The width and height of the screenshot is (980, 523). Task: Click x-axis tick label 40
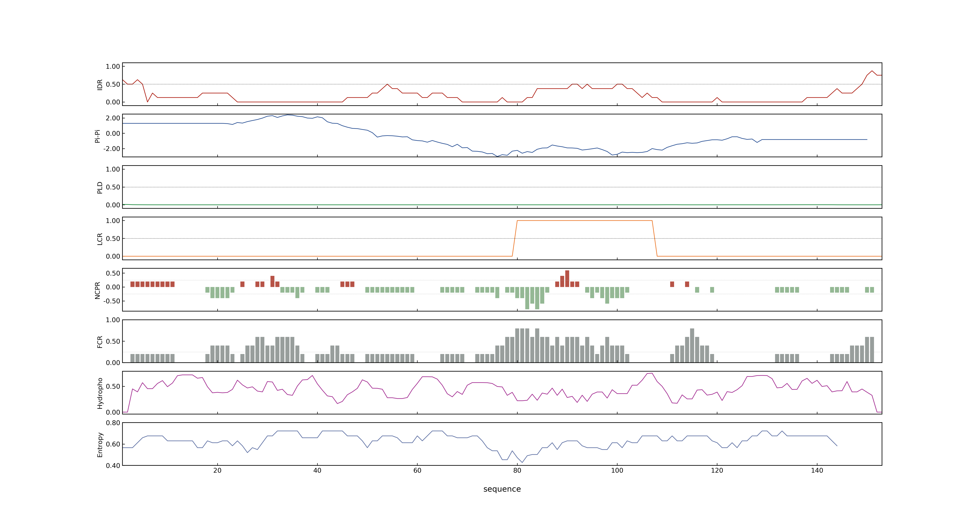point(317,470)
